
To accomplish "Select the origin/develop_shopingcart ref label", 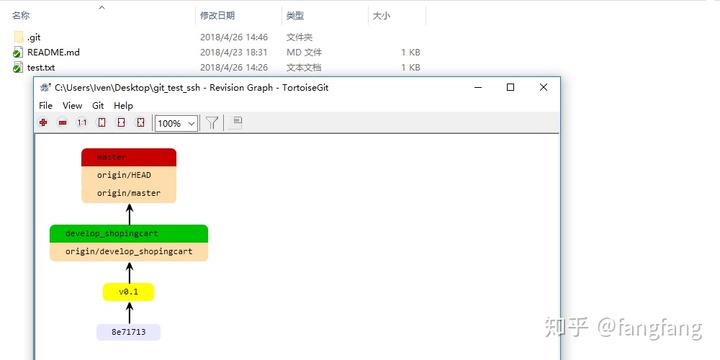I will pos(129,252).
